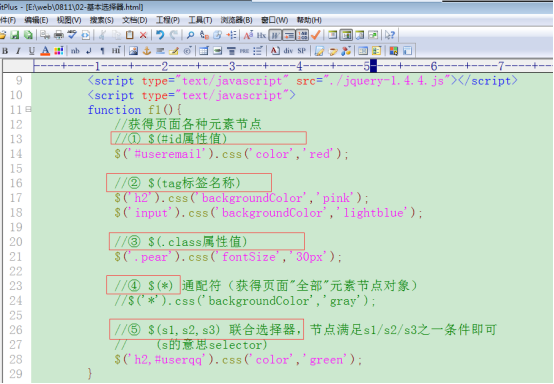The height and width of the screenshot is (384, 554).
Task: Insert a horizontal rule icon
Action: [160, 51]
